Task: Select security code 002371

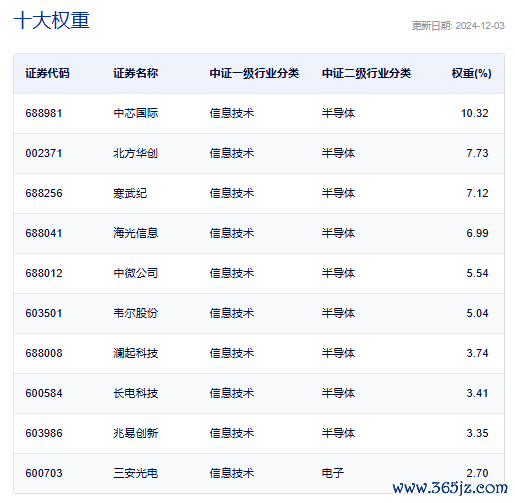Action: (44, 153)
